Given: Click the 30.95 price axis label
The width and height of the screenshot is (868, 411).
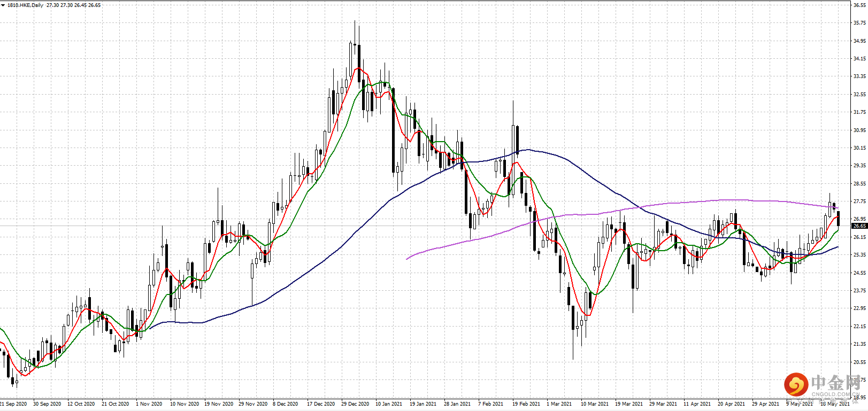Looking at the screenshot, I should point(859,130).
